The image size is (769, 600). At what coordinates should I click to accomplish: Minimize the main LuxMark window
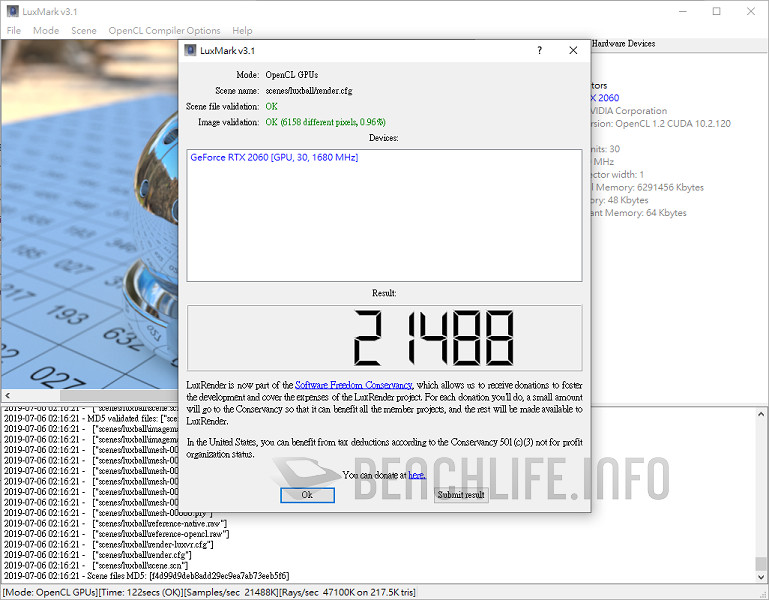pyautogui.click(x=682, y=11)
